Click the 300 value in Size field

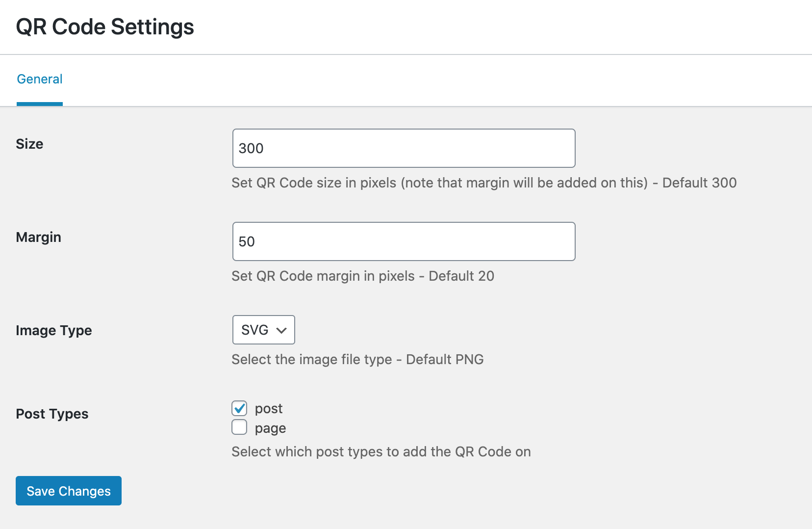pyautogui.click(x=251, y=148)
